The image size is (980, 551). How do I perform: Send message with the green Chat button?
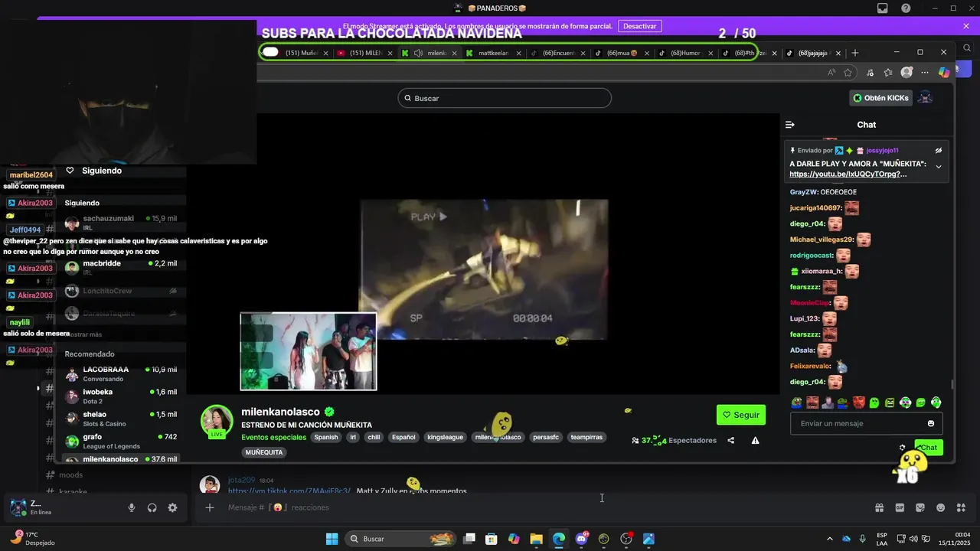click(929, 448)
